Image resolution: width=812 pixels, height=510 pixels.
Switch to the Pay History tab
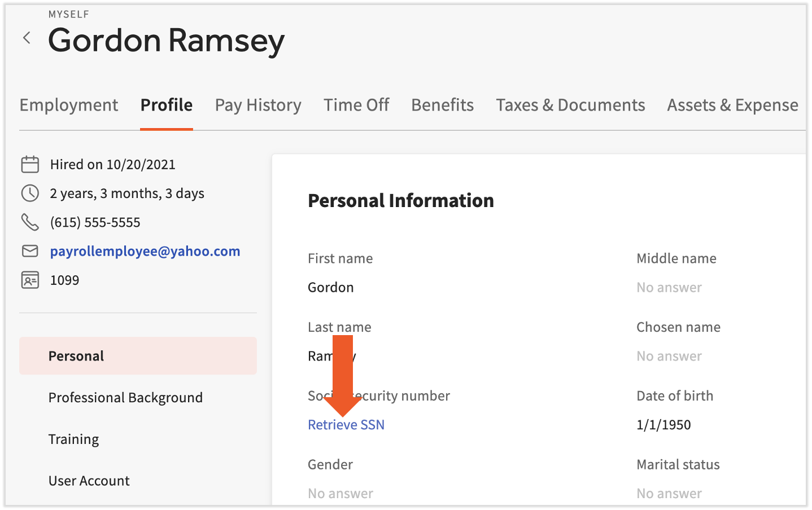point(258,105)
